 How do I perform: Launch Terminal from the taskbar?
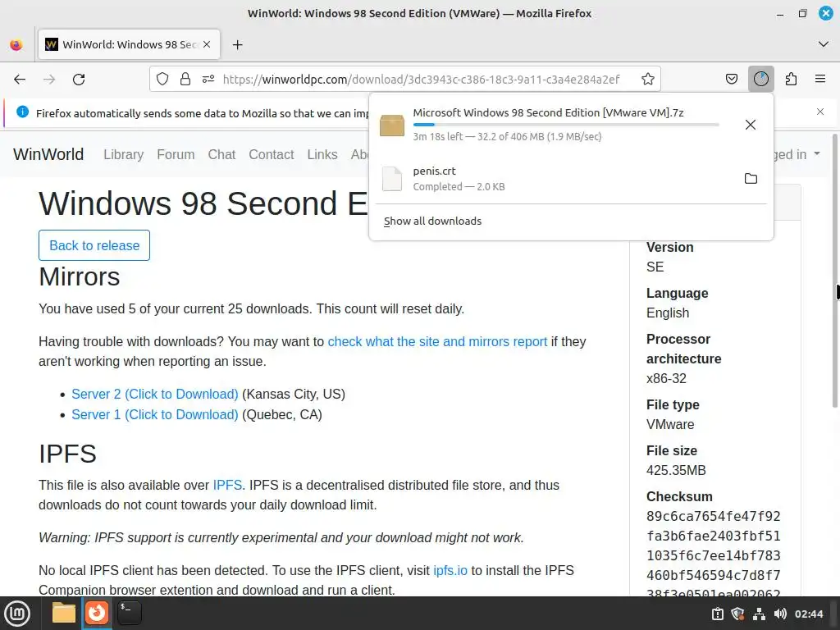pyautogui.click(x=129, y=613)
